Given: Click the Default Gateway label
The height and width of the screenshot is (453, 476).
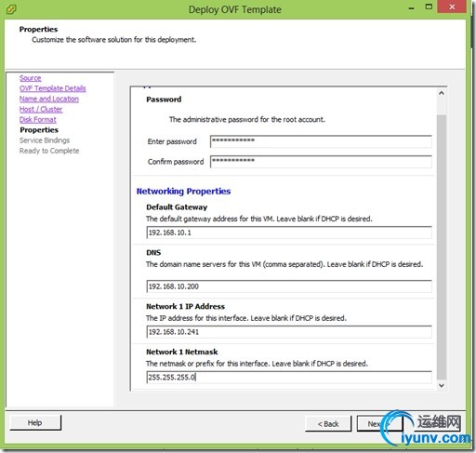Looking at the screenshot, I should [177, 207].
